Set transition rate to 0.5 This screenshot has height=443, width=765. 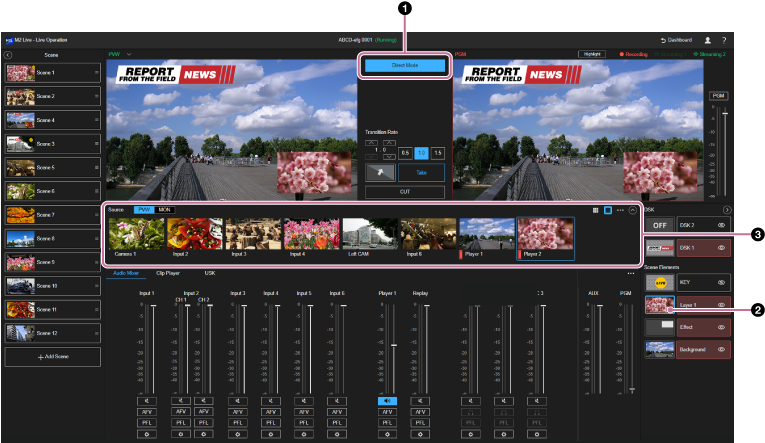(x=405, y=153)
